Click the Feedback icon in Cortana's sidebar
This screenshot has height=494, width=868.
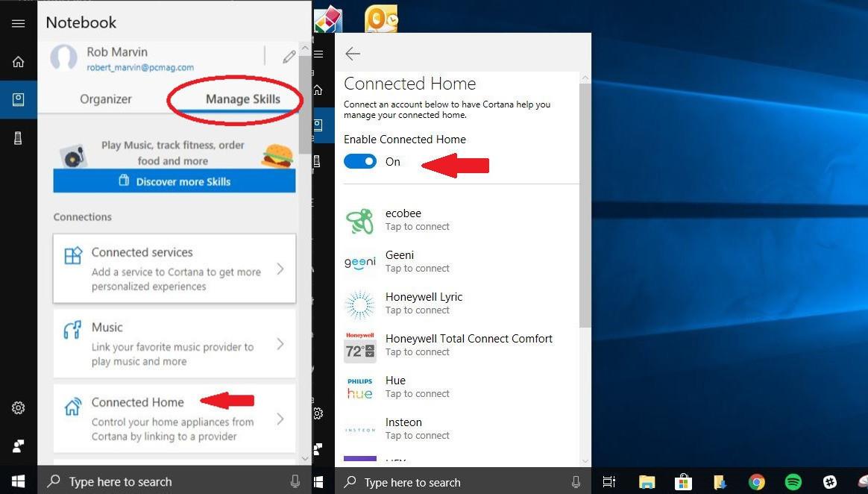pyautogui.click(x=18, y=445)
